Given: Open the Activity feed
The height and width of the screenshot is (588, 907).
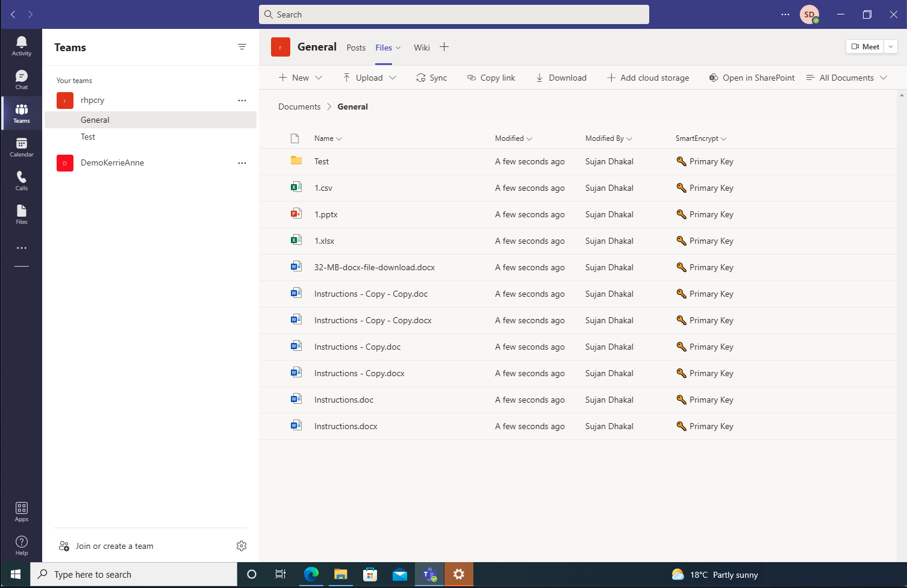Looking at the screenshot, I should tap(22, 46).
